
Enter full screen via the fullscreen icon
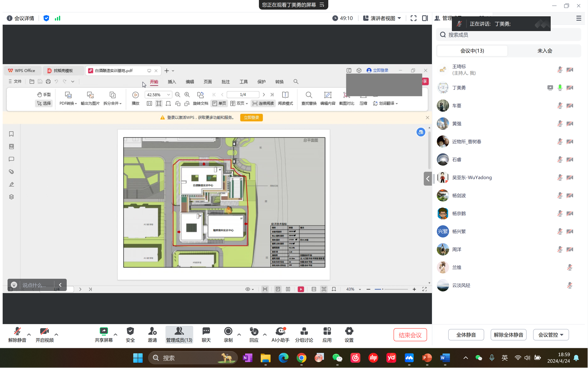413,18
